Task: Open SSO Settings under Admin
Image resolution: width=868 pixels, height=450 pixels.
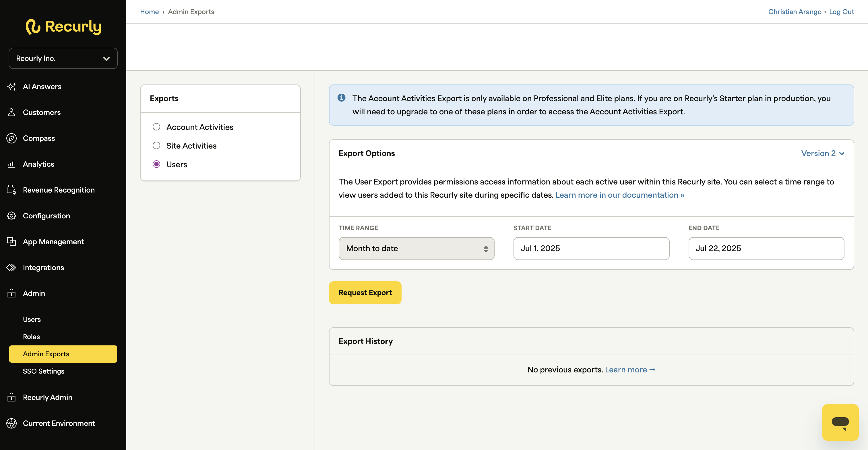Action: [43, 371]
